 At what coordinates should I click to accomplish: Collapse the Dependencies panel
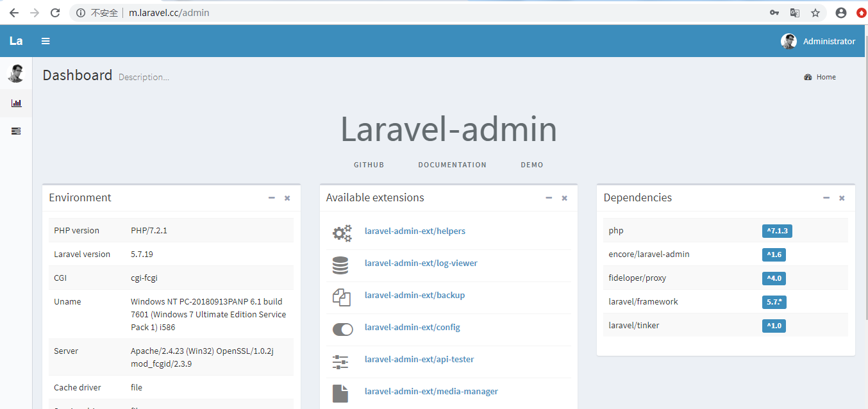point(826,198)
